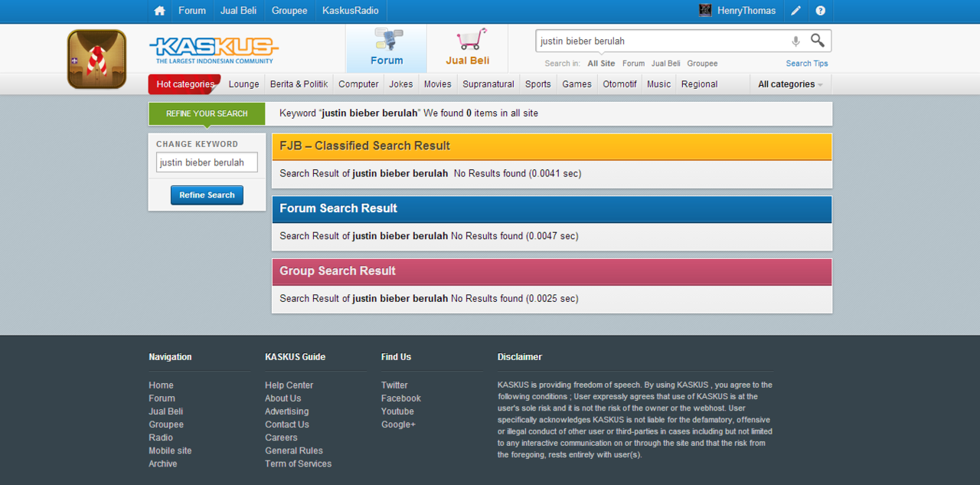Screen dimensions: 980x485
Task: Focus the Change Keyword input field
Action: click(x=207, y=162)
